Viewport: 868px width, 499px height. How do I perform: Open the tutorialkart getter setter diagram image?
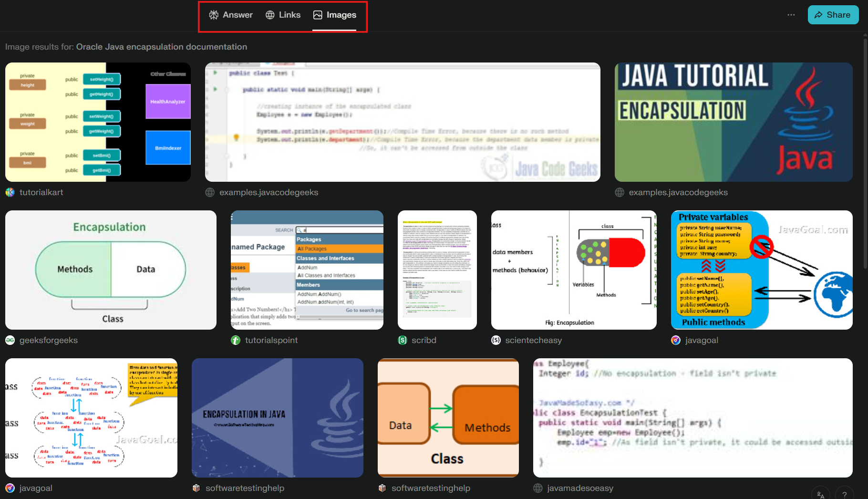tap(98, 122)
